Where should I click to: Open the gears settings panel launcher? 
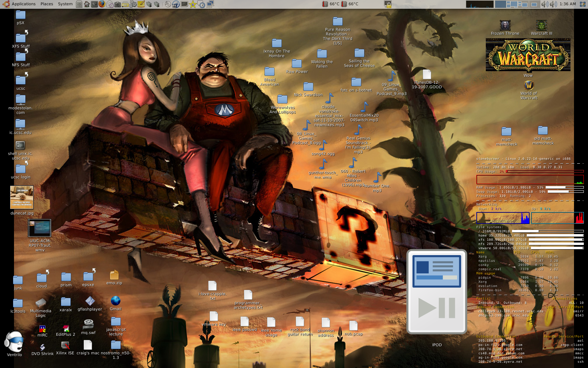[133, 4]
